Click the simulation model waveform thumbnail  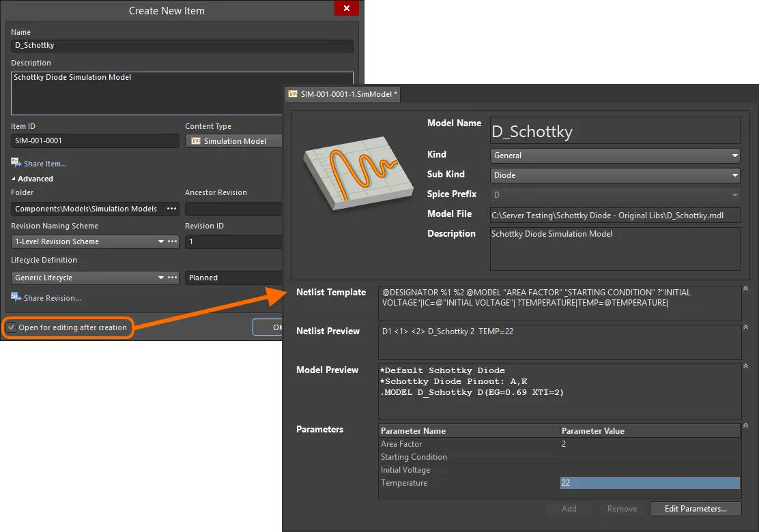click(358, 174)
